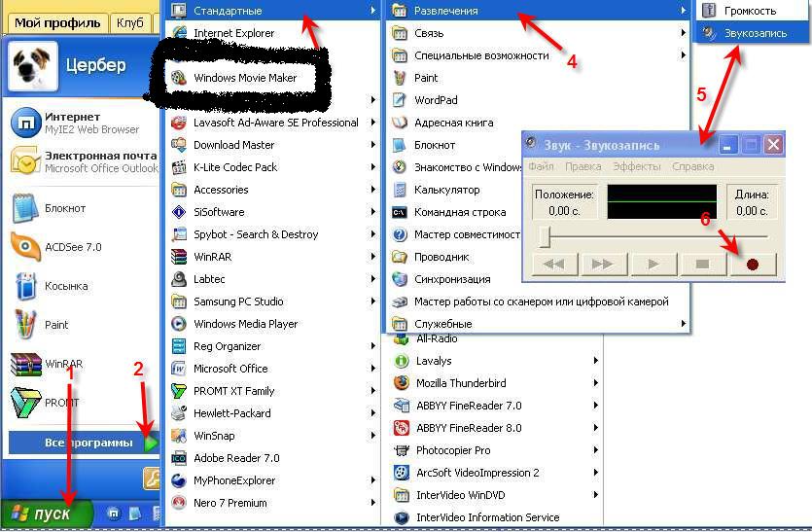The width and height of the screenshot is (812, 532).
Task: Click the Adobe Reader 7.0 icon
Action: [x=179, y=458]
